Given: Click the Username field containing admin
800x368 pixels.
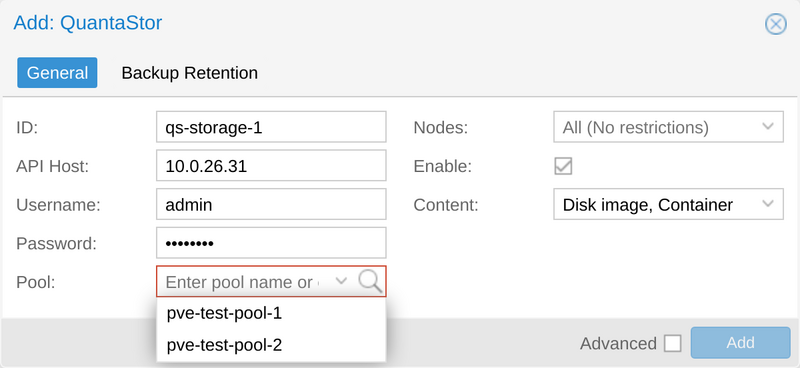Looking at the screenshot, I should click(271, 204).
